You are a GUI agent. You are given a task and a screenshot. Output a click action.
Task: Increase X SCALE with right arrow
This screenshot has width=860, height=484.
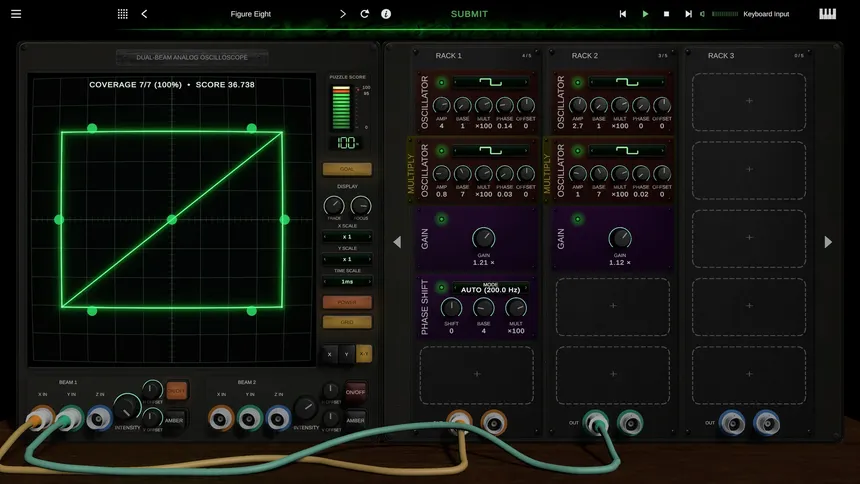click(x=369, y=237)
